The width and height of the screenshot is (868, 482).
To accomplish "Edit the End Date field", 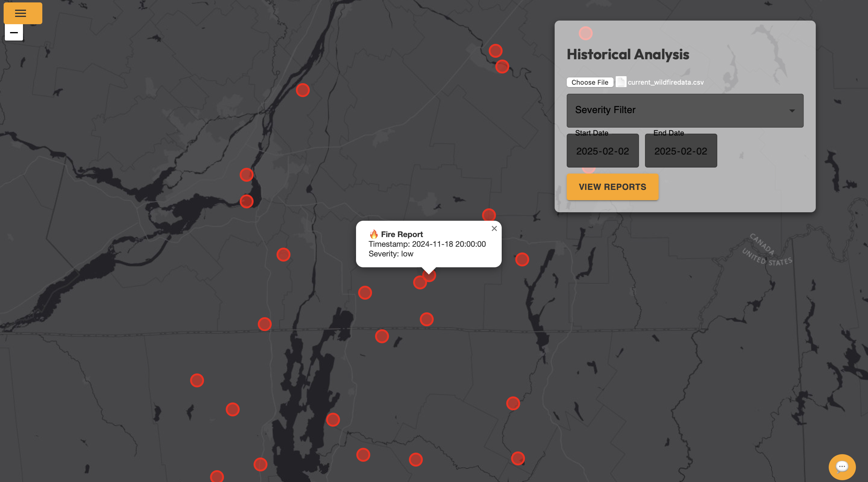I will pos(681,151).
